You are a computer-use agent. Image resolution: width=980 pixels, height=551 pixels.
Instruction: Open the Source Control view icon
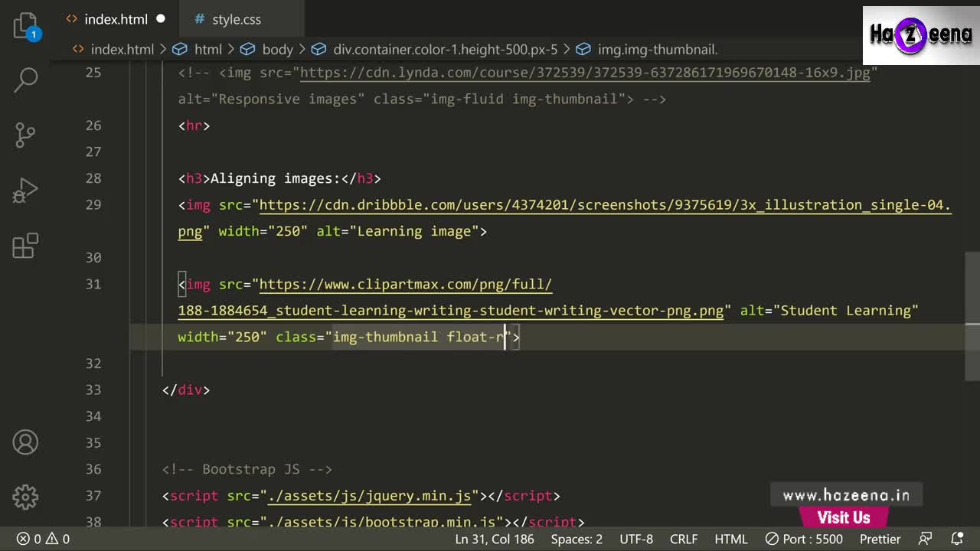pyautogui.click(x=25, y=135)
